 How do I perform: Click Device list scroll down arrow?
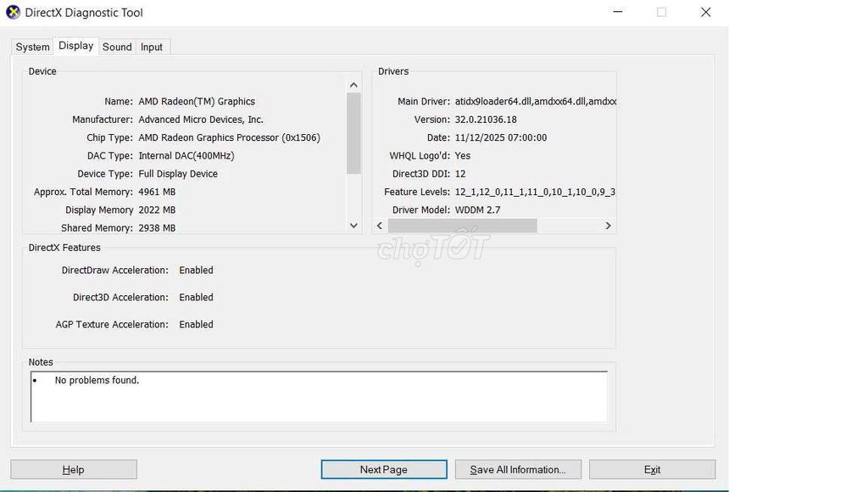(x=353, y=226)
